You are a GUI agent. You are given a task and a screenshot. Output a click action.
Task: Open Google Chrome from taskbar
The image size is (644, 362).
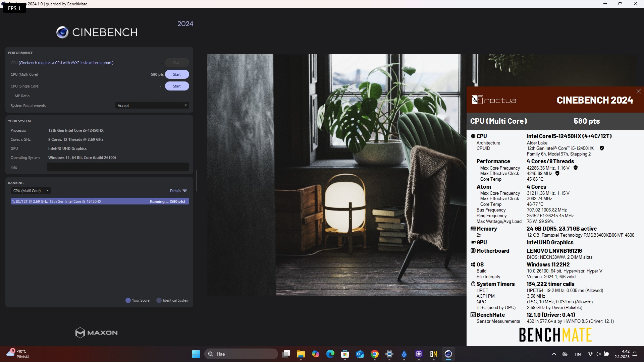pyautogui.click(x=375, y=354)
